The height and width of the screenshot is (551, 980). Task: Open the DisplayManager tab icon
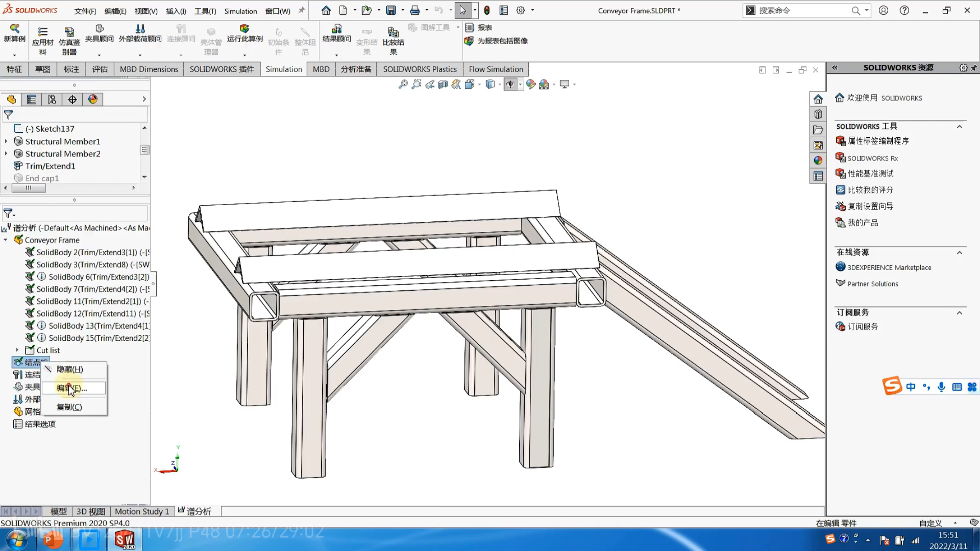click(93, 99)
